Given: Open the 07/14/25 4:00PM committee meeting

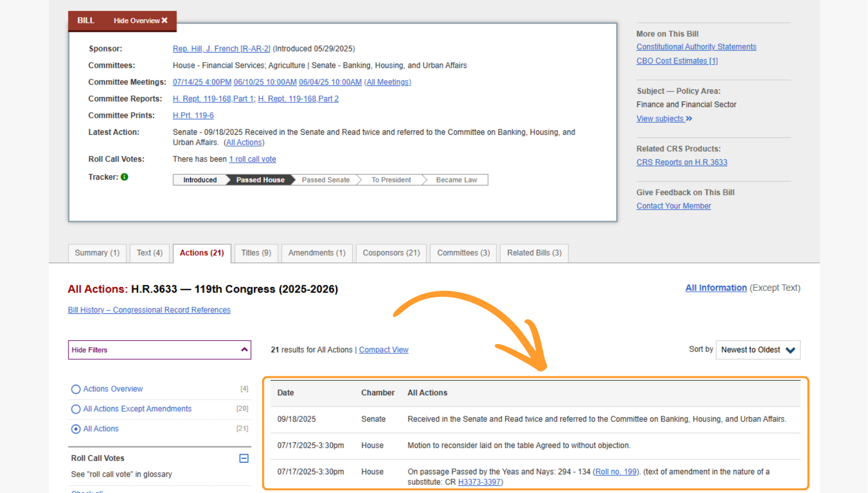Looking at the screenshot, I should click(202, 82).
